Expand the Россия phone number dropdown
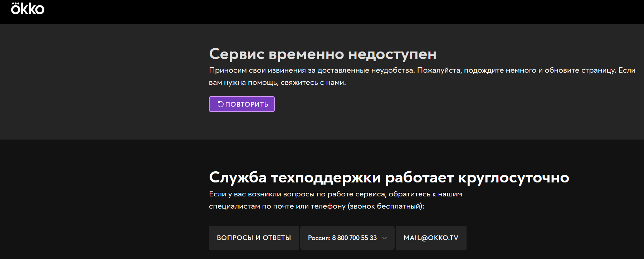 click(x=347, y=238)
